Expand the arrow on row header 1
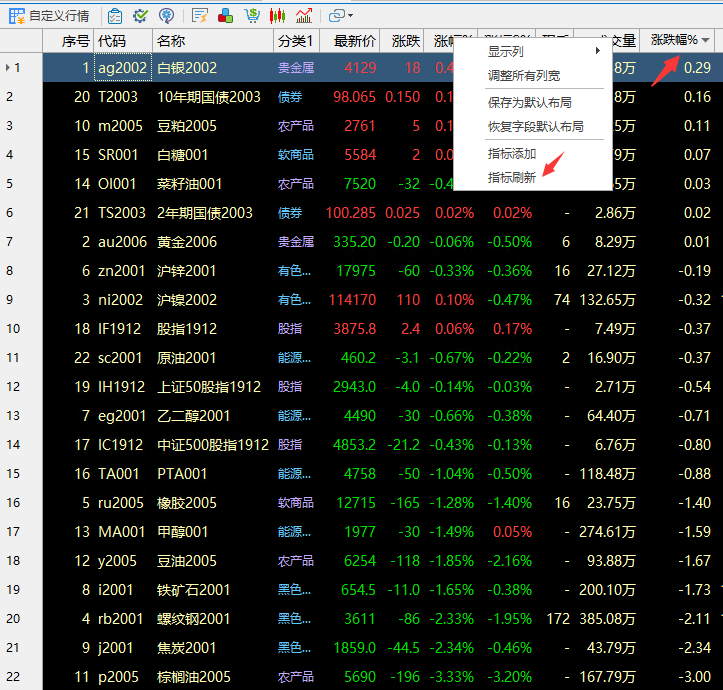 [7, 68]
